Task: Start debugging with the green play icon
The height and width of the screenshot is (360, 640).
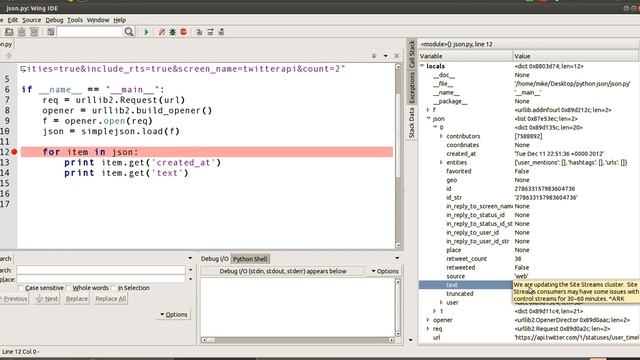Action: [147, 32]
